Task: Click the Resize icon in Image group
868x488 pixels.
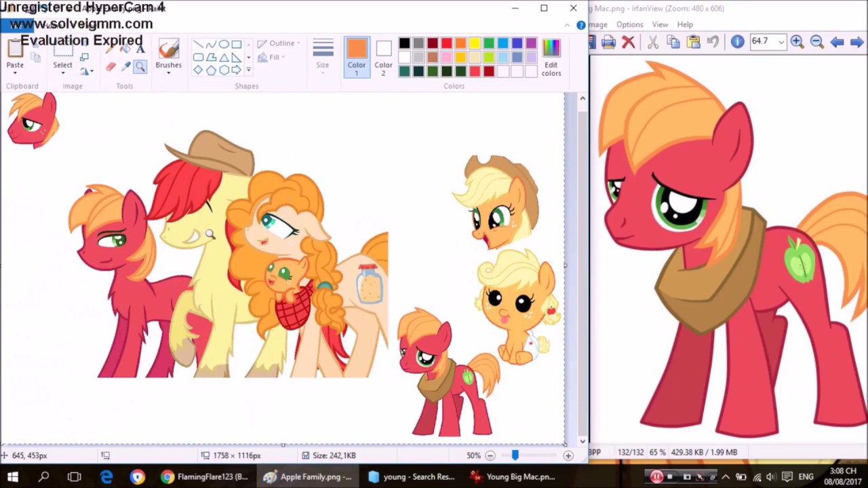Action: point(83,58)
